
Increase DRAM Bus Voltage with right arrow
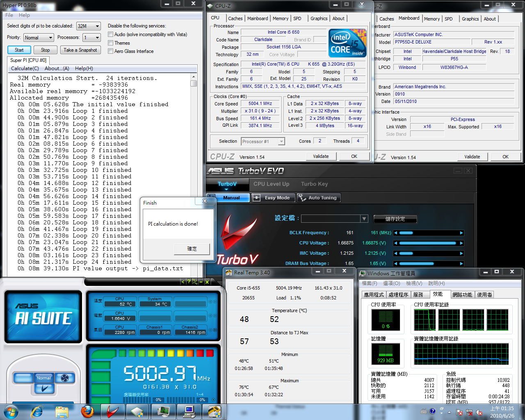(461, 263)
